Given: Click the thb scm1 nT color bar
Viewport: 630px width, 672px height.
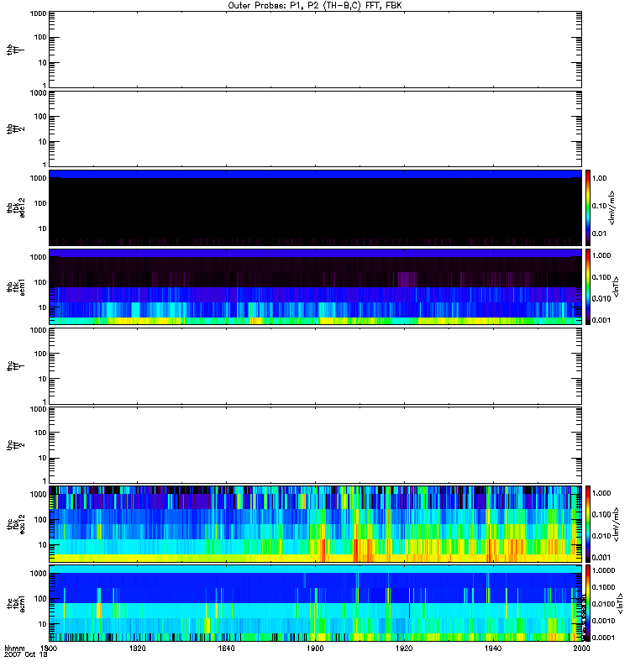Looking at the screenshot, I should tap(589, 286).
